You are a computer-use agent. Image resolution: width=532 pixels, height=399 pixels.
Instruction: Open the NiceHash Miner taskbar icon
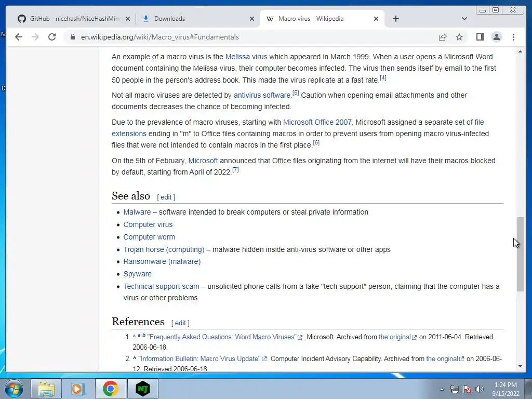[142, 389]
